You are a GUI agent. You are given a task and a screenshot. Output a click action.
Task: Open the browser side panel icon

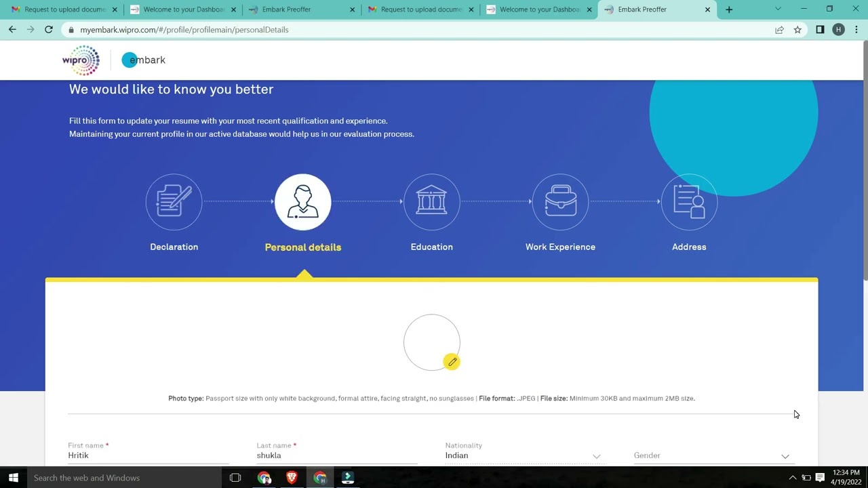820,30
